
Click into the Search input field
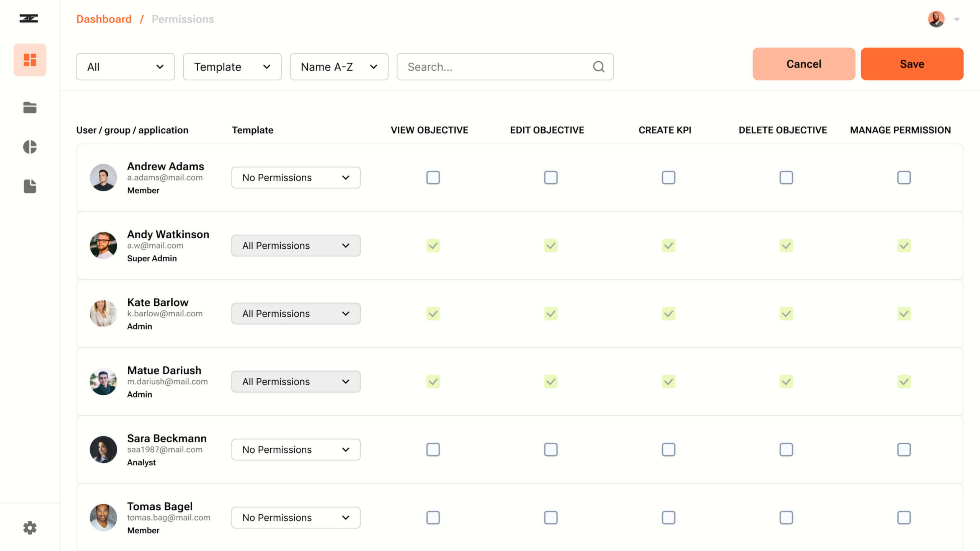pos(494,67)
